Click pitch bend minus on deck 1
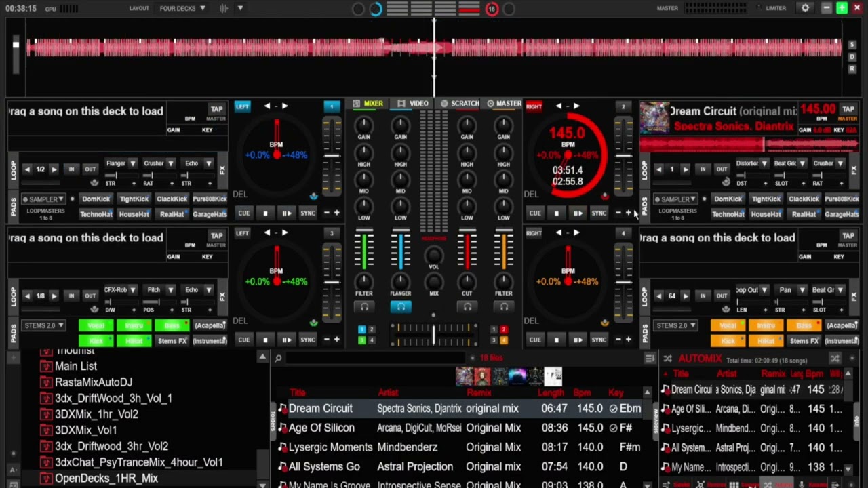This screenshot has height=488, width=868. point(326,213)
